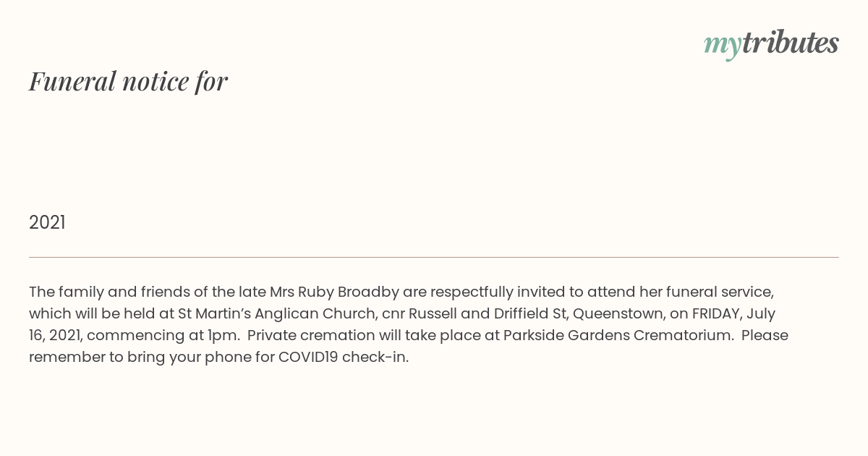Click the "COVID19 check-in" text
The image size is (868, 456).
pos(343,358)
